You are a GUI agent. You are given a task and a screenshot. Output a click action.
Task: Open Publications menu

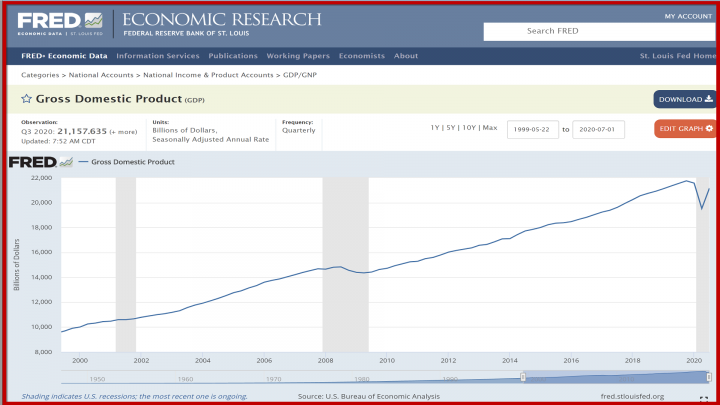233,56
